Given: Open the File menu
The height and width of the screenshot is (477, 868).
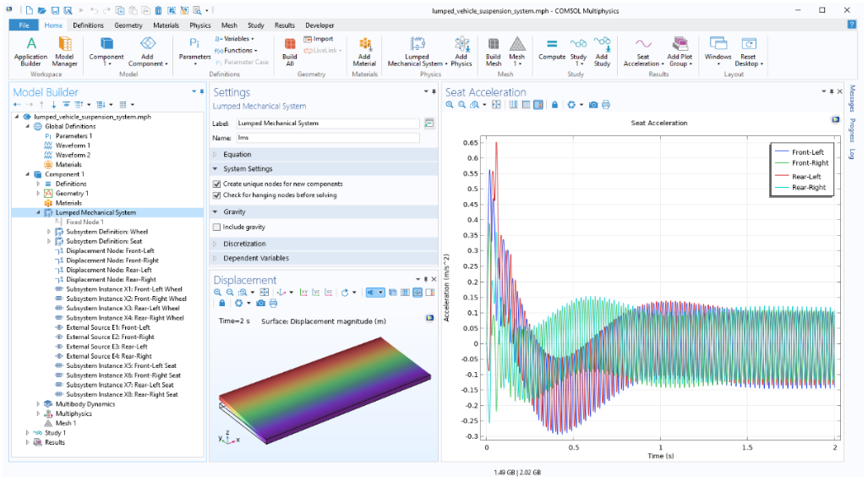Looking at the screenshot, I should 24,25.
